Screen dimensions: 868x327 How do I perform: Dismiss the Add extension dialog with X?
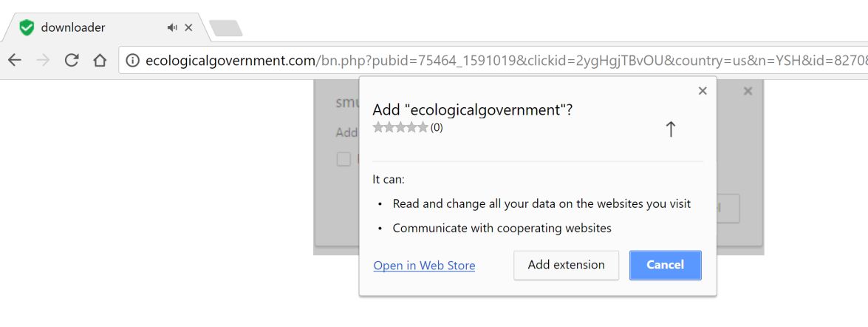point(703,91)
